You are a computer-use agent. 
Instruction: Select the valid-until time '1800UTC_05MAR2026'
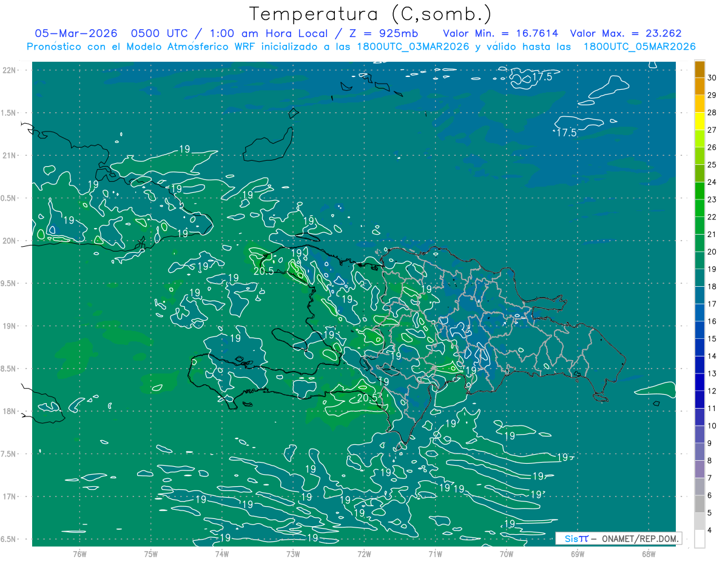click(639, 47)
